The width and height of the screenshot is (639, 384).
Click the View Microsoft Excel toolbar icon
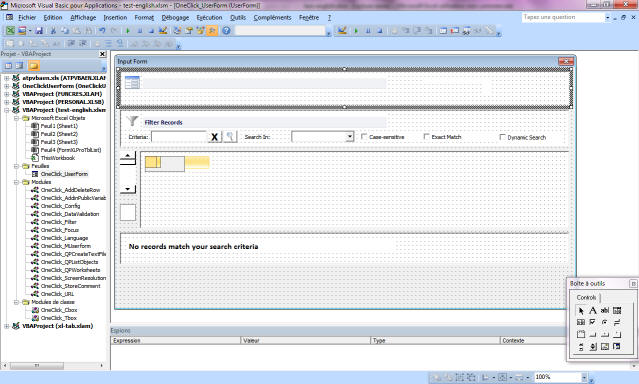click(10, 31)
